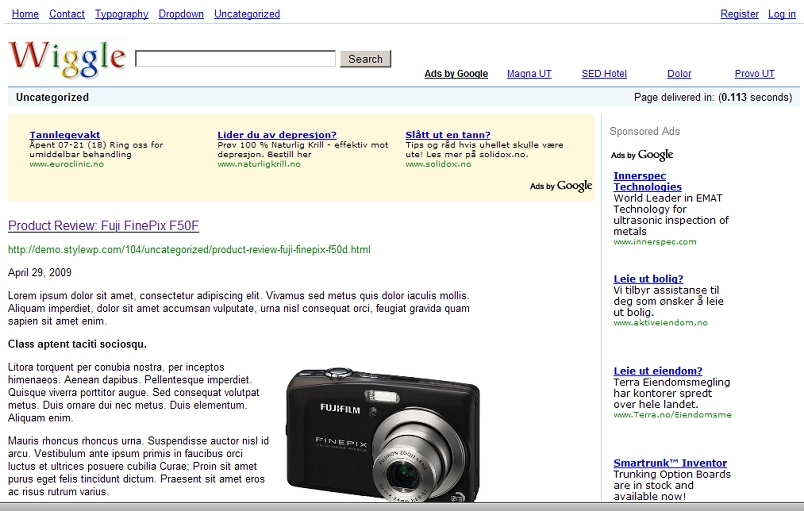Open 'Leie ut eiendom?' sidebar ad
Viewport: 804px width, 511px height.
(x=658, y=371)
